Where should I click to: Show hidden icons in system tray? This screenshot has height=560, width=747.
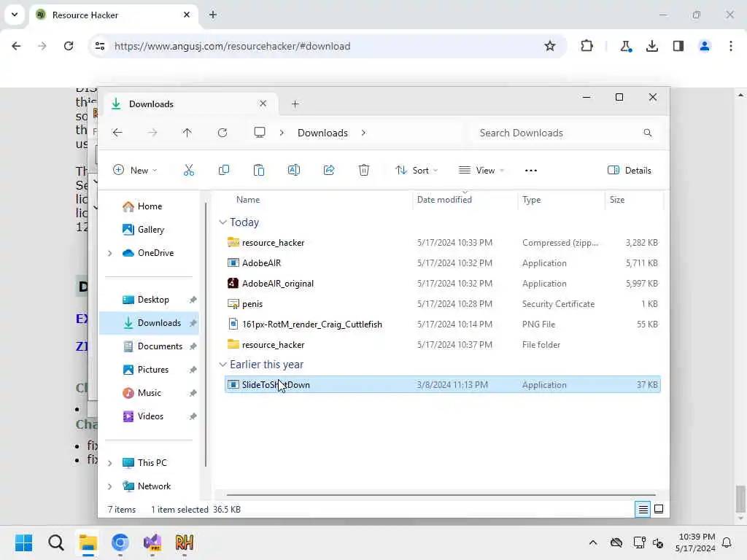point(592,542)
